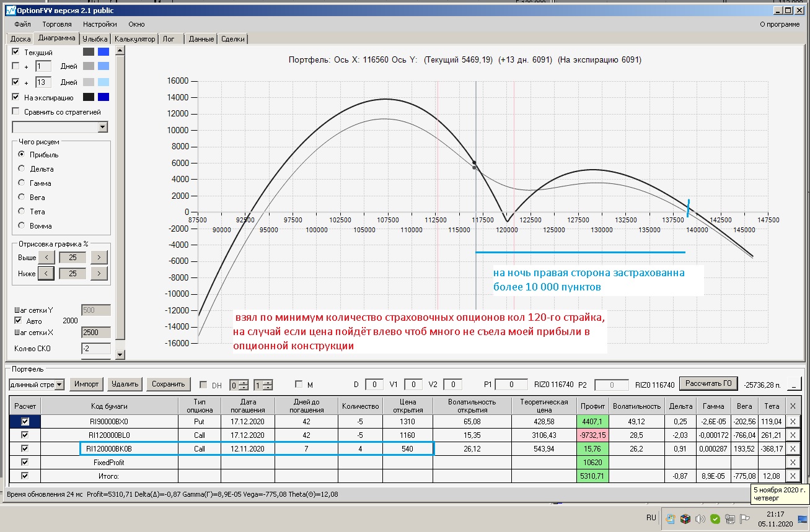810x532 pixels.
Task: Click the volume speaker tray icon
Action: pos(700,519)
